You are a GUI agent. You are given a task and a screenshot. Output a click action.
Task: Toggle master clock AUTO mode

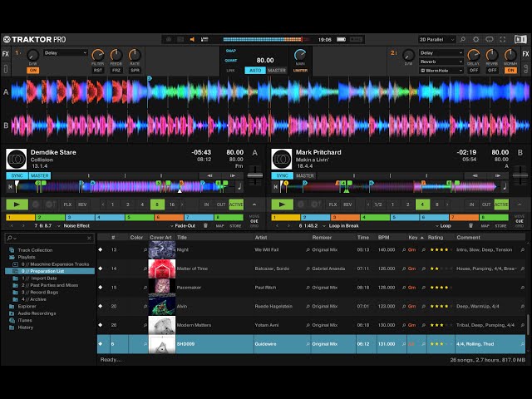pyautogui.click(x=255, y=70)
